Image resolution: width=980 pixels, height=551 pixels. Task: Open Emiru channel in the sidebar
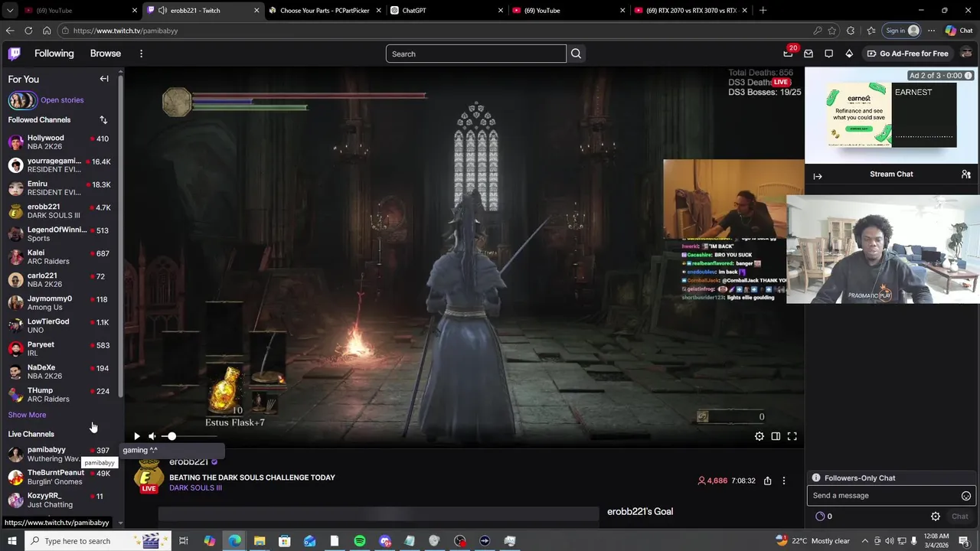click(61, 188)
